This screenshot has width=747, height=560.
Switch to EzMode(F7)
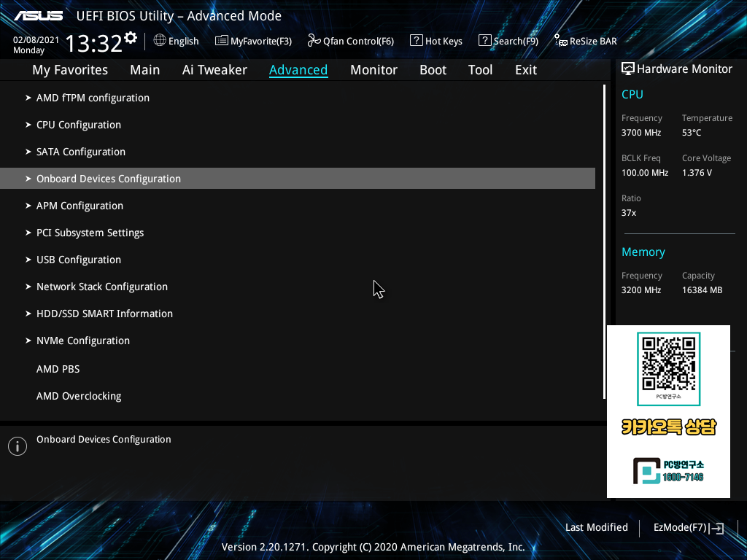click(680, 528)
